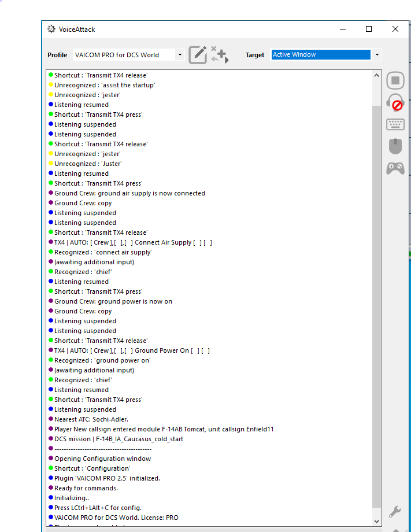Screen dimensions: 411x532
Task: Select Shortcut 'Configuration' log line
Action: 90,469
